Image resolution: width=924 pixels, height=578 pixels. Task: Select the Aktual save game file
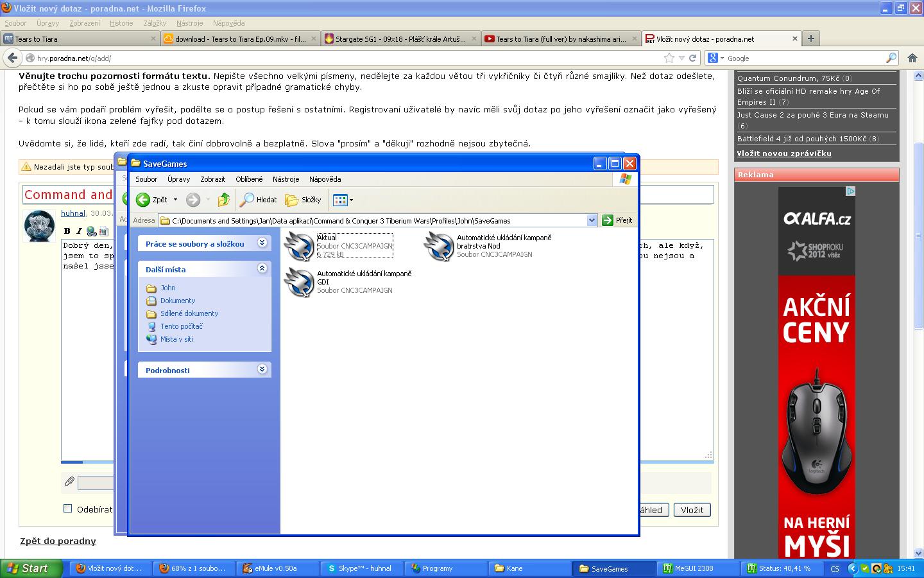[300, 247]
